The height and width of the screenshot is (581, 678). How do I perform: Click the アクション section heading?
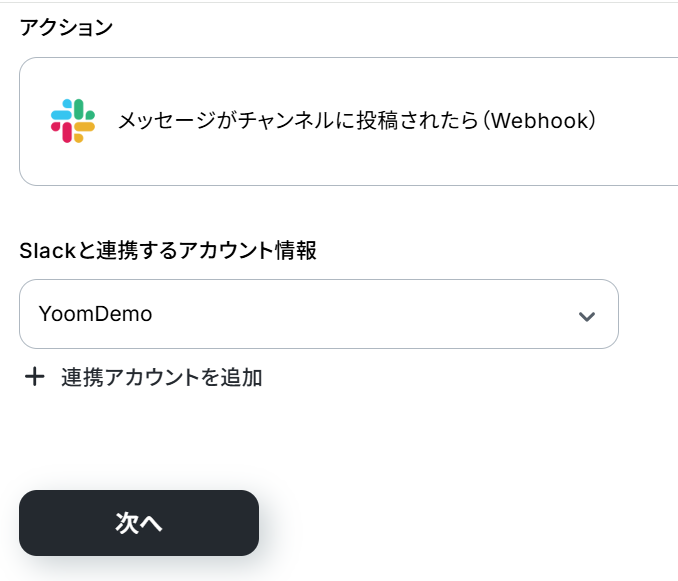(66, 27)
